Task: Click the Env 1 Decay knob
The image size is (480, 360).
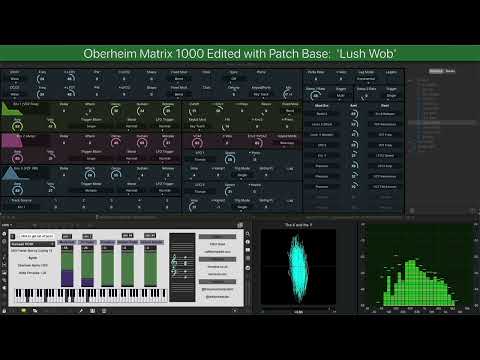Action: (116, 110)
